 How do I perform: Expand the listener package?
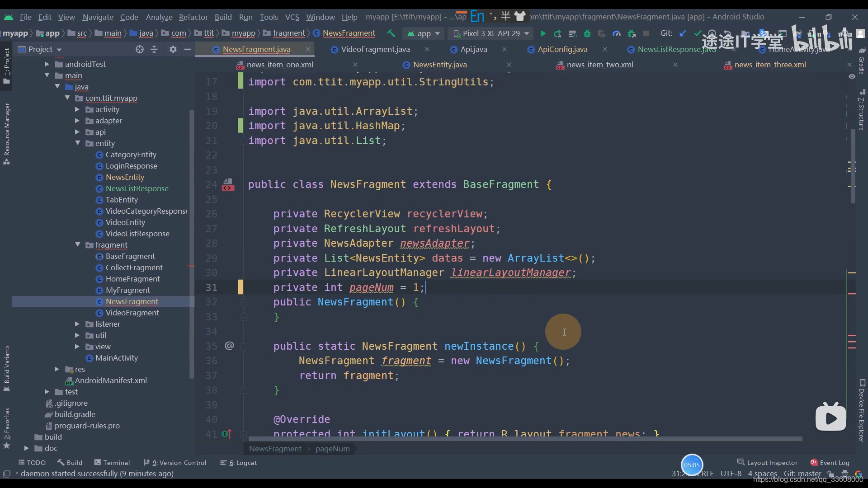(x=77, y=324)
